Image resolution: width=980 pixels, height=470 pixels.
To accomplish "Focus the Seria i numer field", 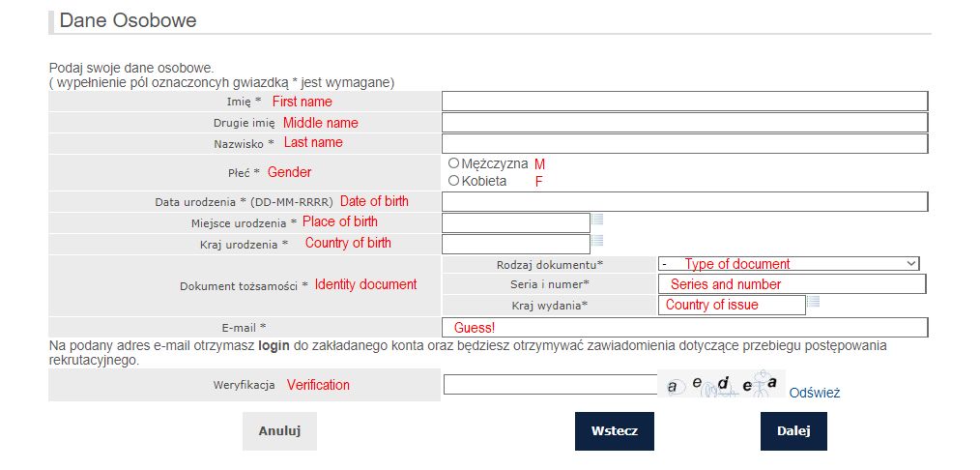I will coord(792,284).
